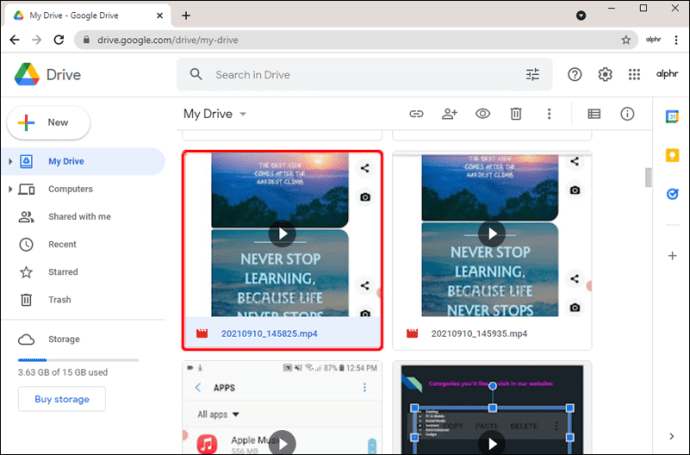Reload the page

pos(59,40)
